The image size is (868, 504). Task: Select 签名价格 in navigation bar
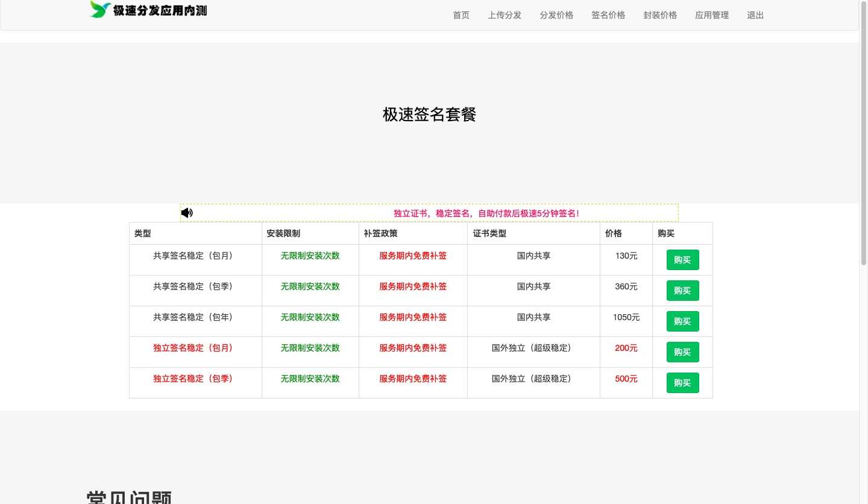[x=608, y=15]
